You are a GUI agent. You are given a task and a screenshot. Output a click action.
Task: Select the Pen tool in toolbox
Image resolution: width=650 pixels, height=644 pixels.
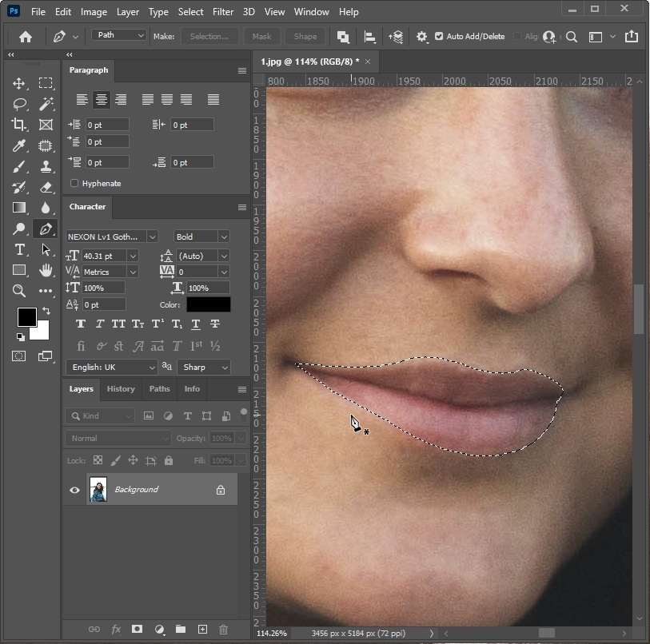46,229
